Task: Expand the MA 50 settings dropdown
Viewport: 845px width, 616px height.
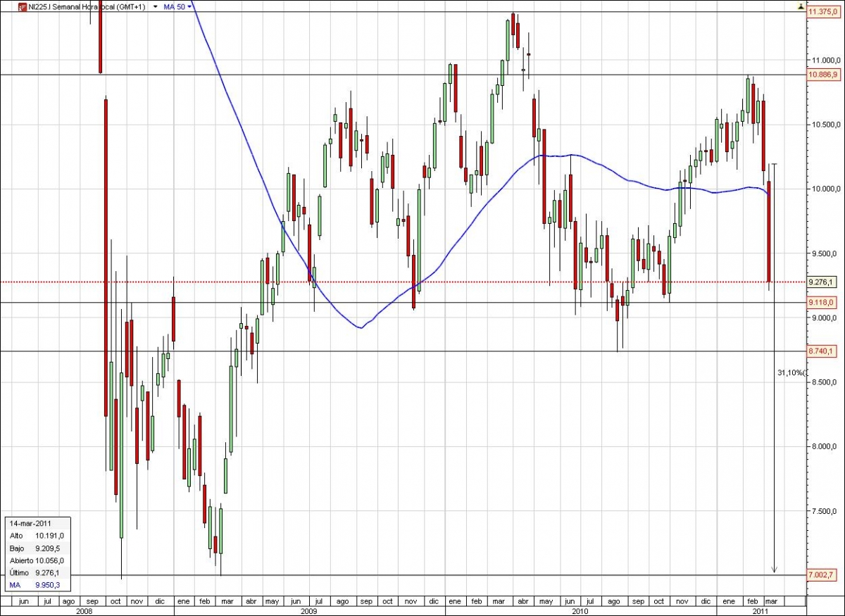Action: pos(189,6)
